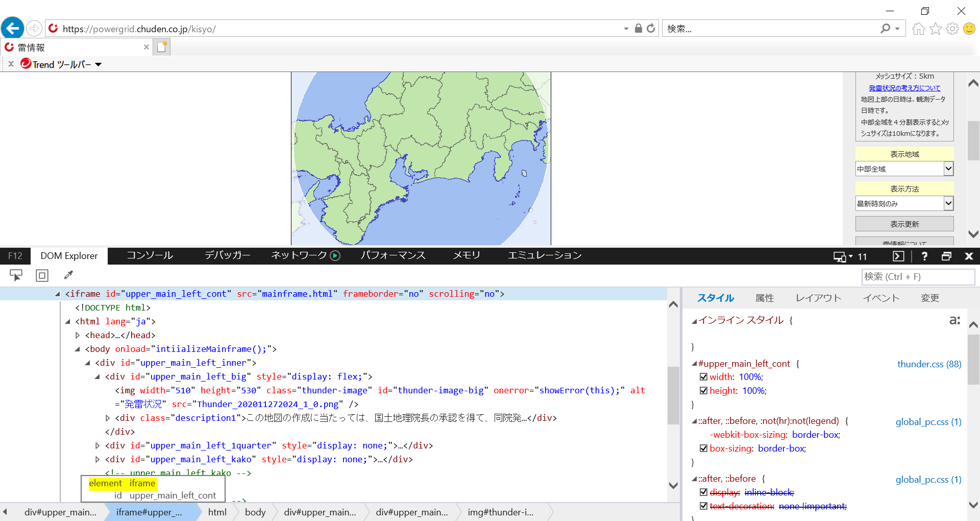Image resolution: width=980 pixels, height=521 pixels.
Task: Click the Trend Micro logo icon
Action: (x=26, y=63)
